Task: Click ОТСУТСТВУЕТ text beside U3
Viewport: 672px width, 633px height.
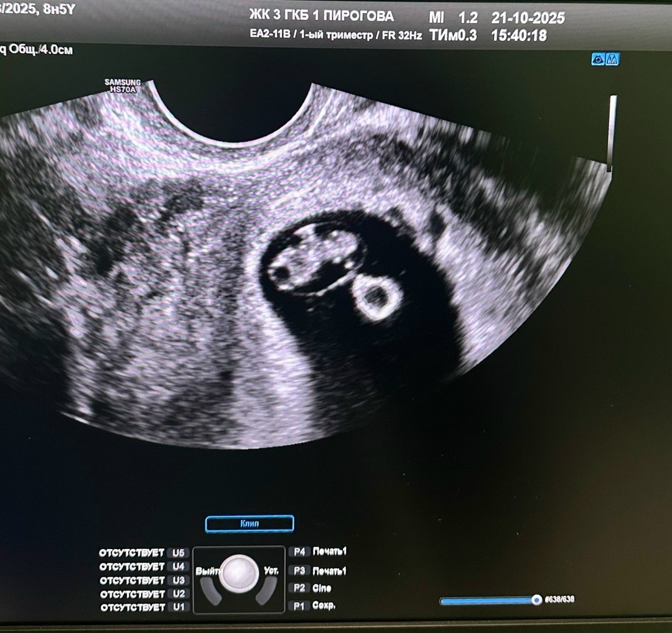Action: coord(133,580)
